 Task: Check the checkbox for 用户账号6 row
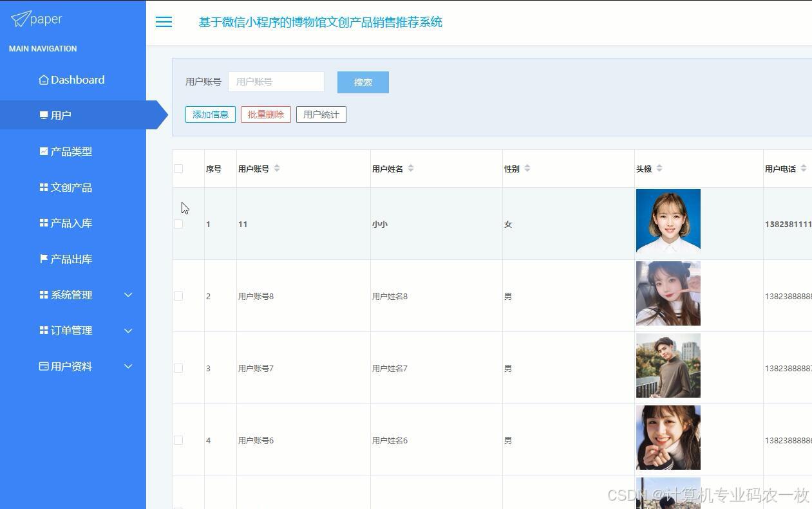tap(178, 440)
